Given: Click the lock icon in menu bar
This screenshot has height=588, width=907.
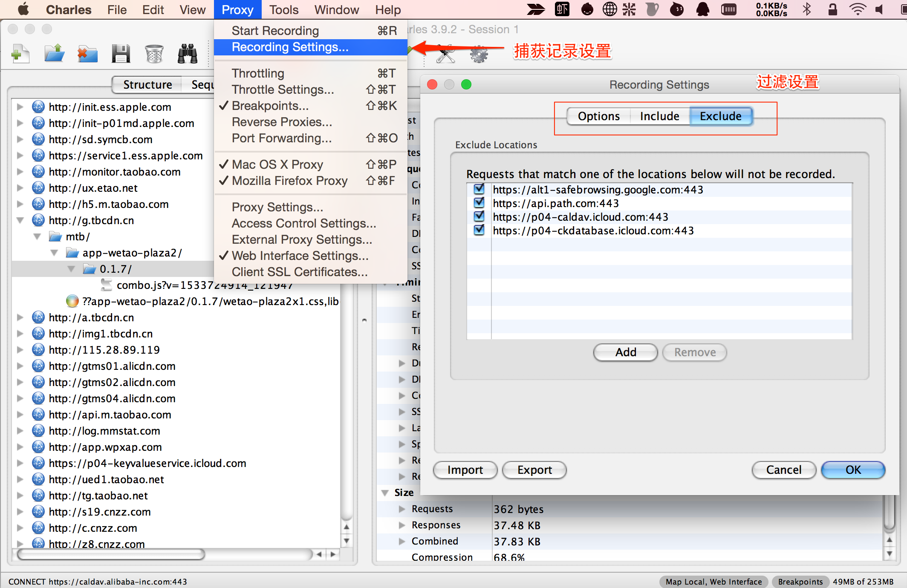Looking at the screenshot, I should point(832,9).
